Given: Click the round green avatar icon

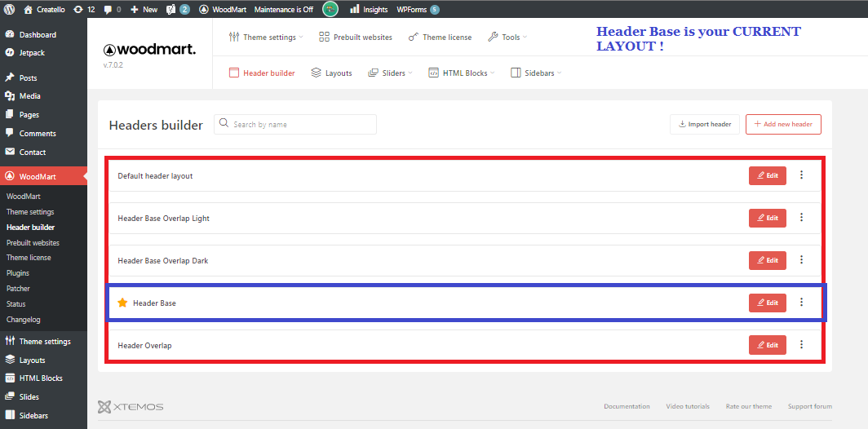Looking at the screenshot, I should pyautogui.click(x=330, y=9).
